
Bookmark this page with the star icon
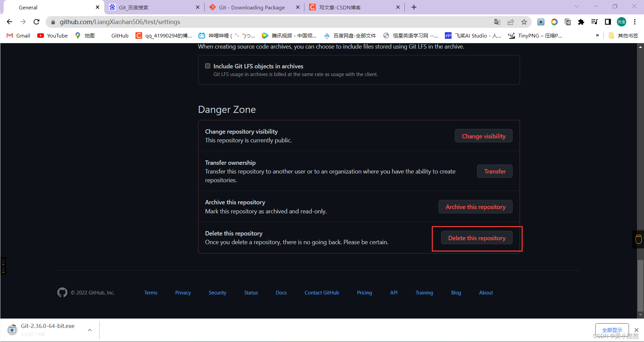point(524,22)
